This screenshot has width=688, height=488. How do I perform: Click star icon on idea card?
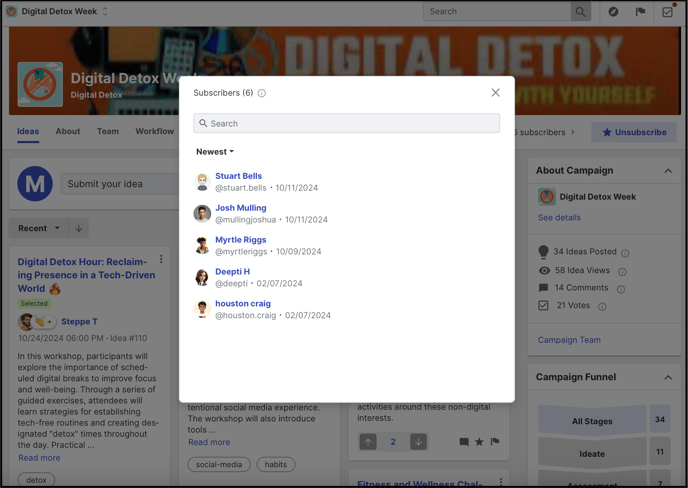[479, 442]
